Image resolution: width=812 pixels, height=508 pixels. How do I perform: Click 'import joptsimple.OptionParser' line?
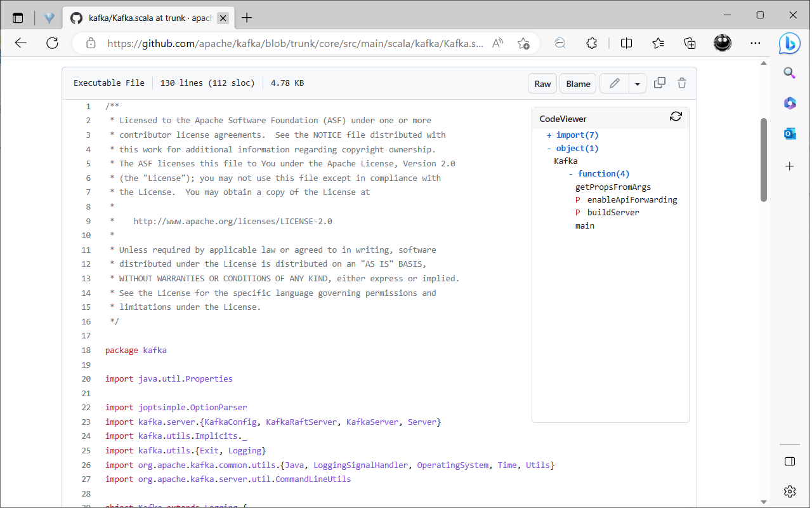coord(176,408)
